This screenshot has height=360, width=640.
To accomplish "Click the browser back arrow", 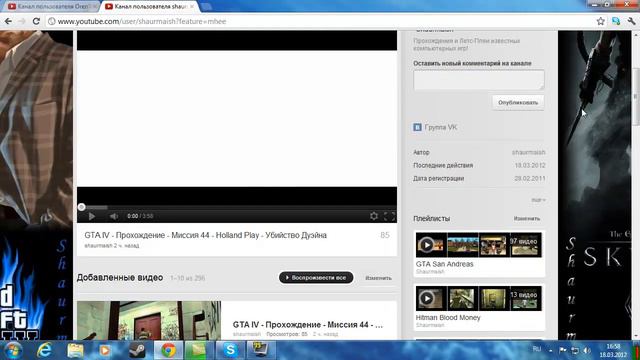I will pyautogui.click(x=8, y=21).
